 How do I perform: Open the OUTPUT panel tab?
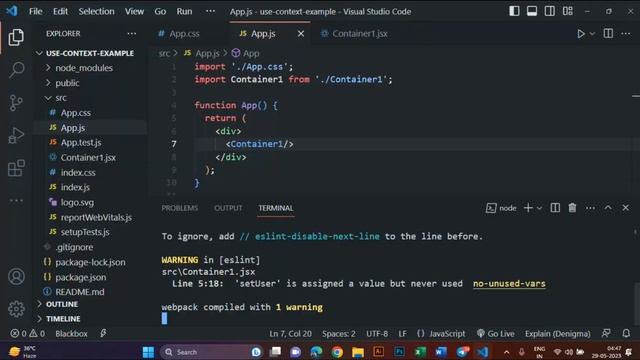pyautogui.click(x=228, y=208)
